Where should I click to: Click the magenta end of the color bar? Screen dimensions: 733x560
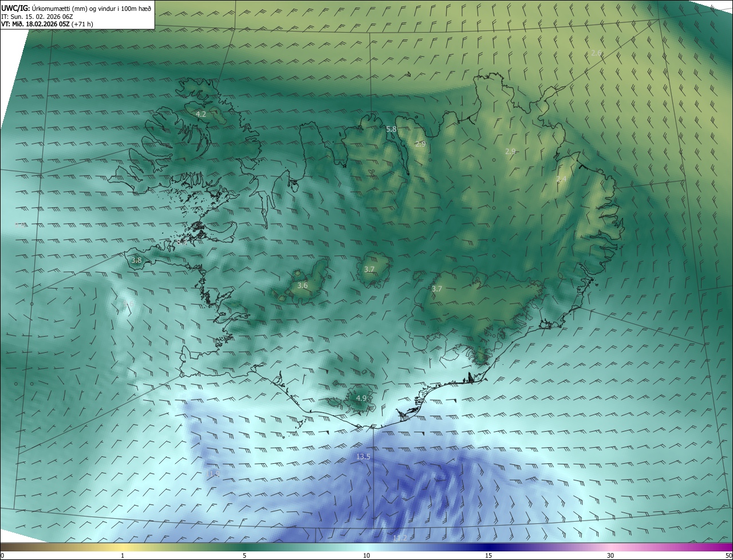(727, 547)
